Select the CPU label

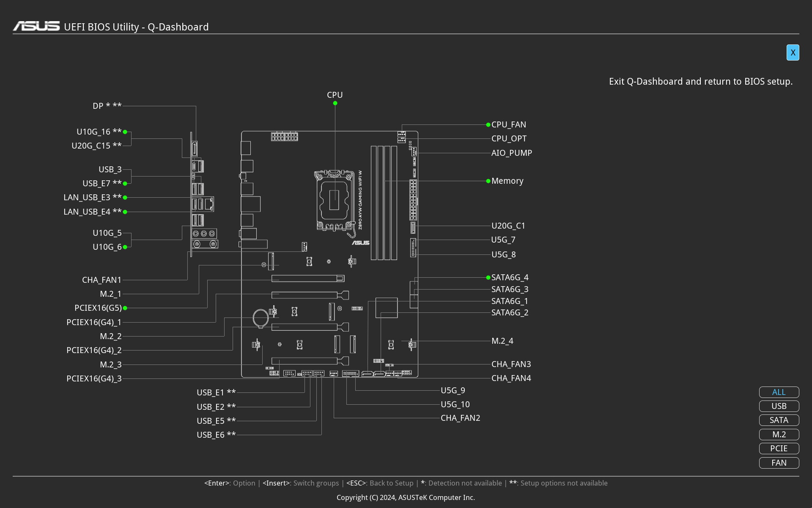point(335,95)
